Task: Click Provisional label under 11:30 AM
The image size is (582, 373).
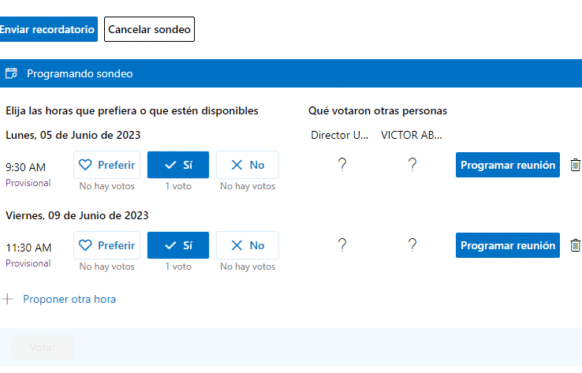Action: coord(28,264)
